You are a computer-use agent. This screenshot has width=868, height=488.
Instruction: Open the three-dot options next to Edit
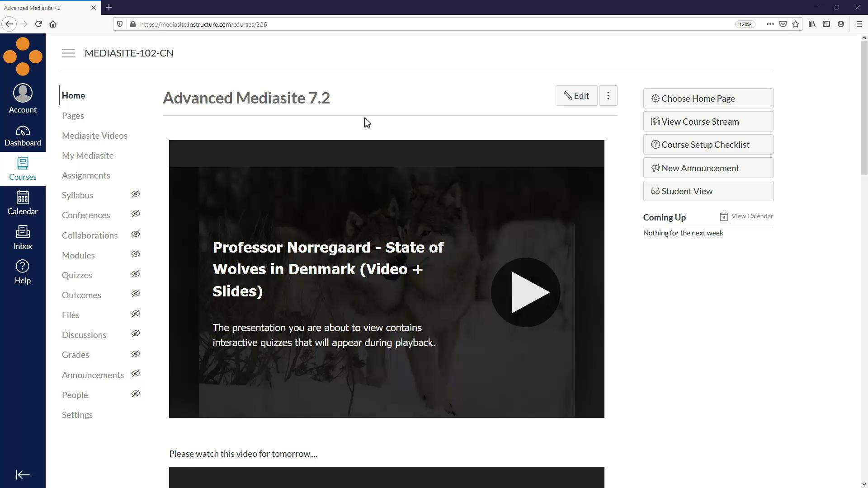point(608,96)
